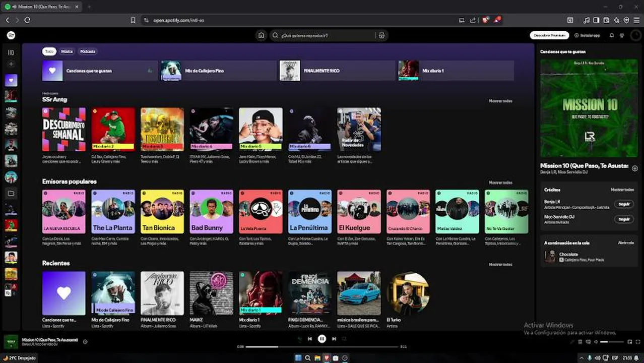Pause the current song
The width and height of the screenshot is (644, 363).
click(322, 339)
